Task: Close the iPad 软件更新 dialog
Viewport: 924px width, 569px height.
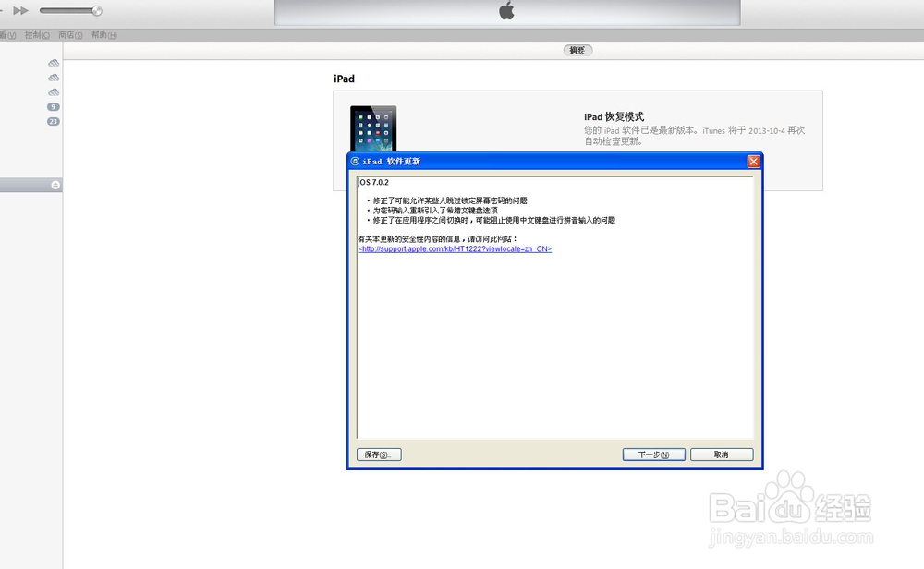Action: point(753,162)
